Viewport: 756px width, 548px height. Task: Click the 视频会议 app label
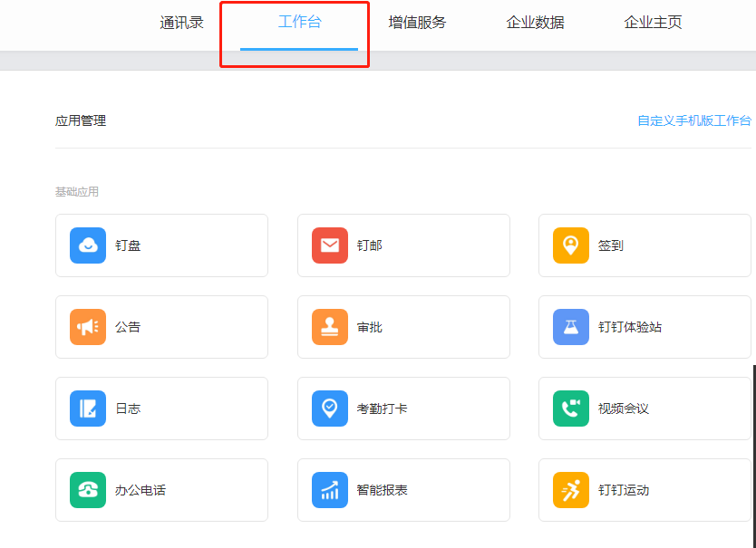pos(624,409)
